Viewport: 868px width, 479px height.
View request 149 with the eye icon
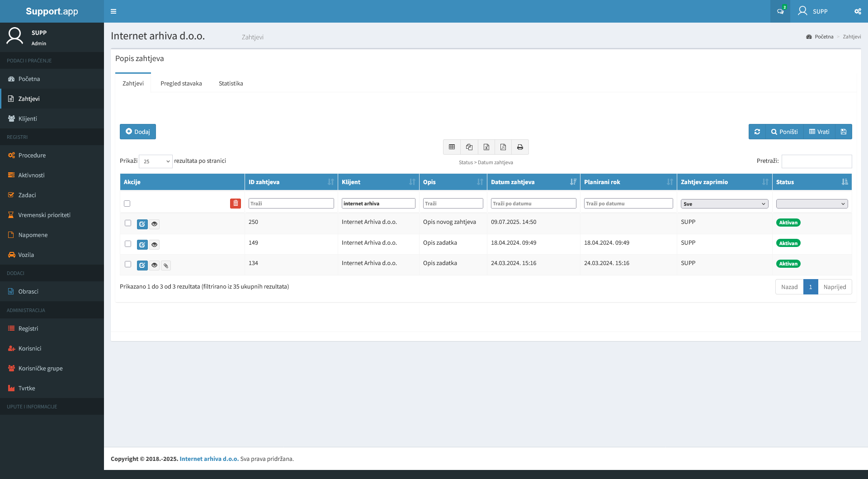tap(154, 245)
